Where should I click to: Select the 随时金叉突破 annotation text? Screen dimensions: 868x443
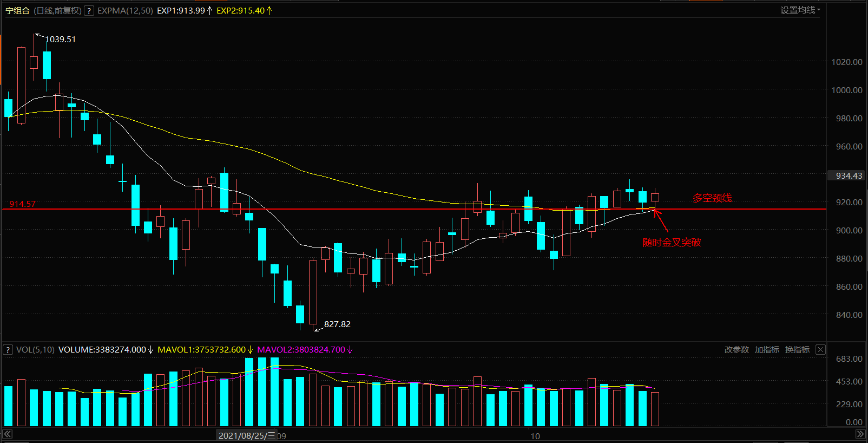click(672, 242)
